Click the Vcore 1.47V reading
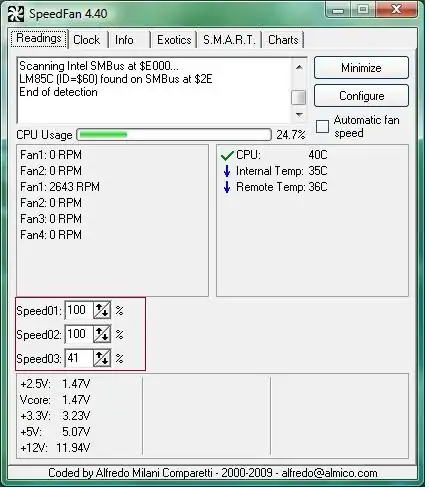Image resolution: width=429 pixels, height=490 pixels. (x=55, y=399)
